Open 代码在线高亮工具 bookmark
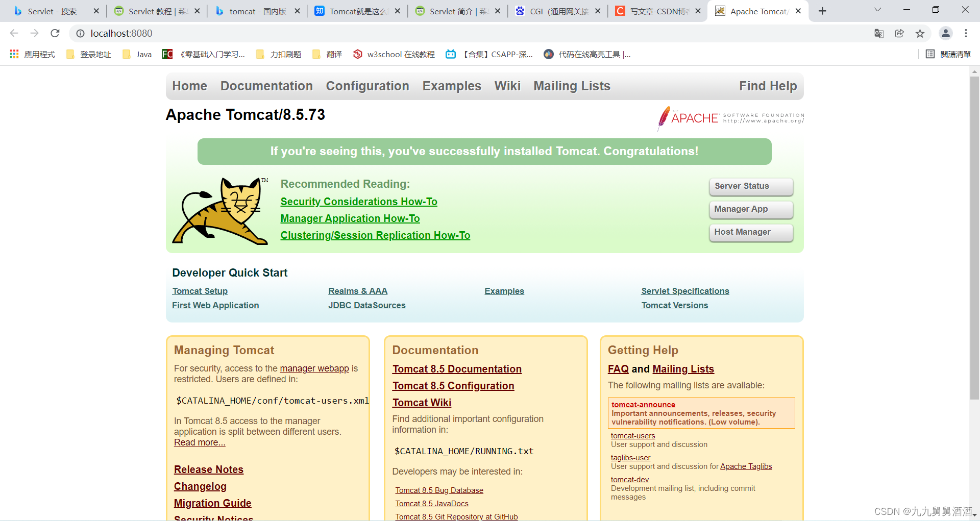The width and height of the screenshot is (980, 521). coord(587,54)
